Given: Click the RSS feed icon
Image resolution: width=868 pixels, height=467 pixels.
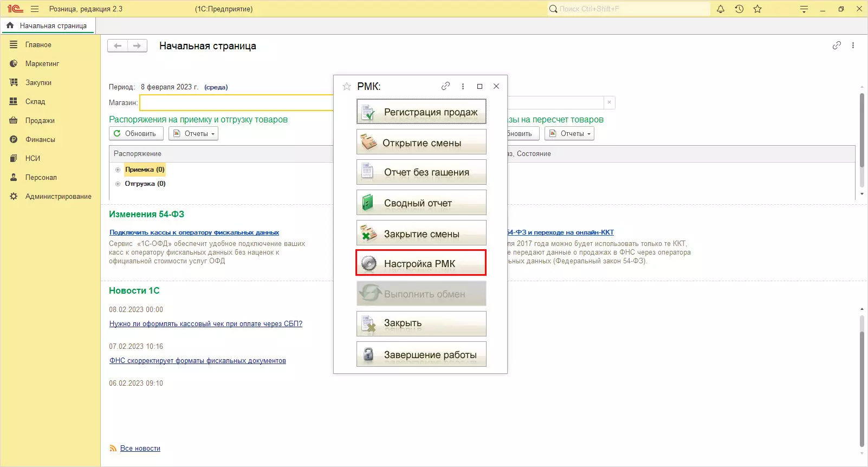Looking at the screenshot, I should click(x=113, y=449).
